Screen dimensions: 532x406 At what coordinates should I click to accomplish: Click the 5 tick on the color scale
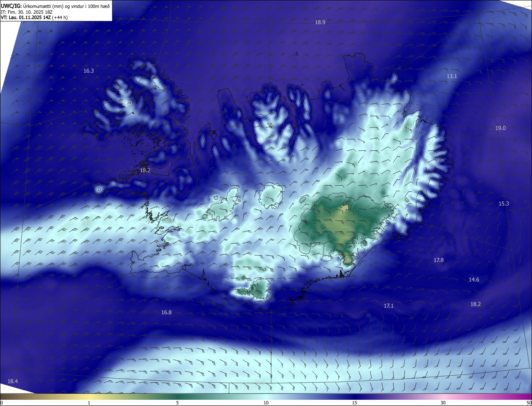click(177, 403)
